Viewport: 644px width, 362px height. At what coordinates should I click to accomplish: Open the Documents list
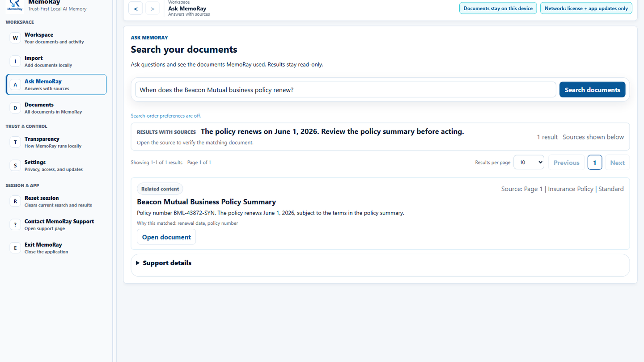pyautogui.click(x=56, y=108)
